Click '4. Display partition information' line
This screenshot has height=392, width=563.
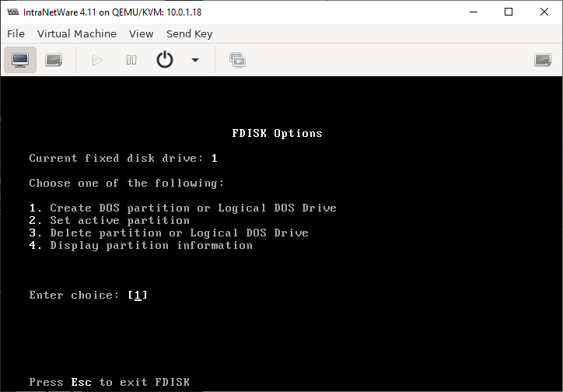pos(141,246)
